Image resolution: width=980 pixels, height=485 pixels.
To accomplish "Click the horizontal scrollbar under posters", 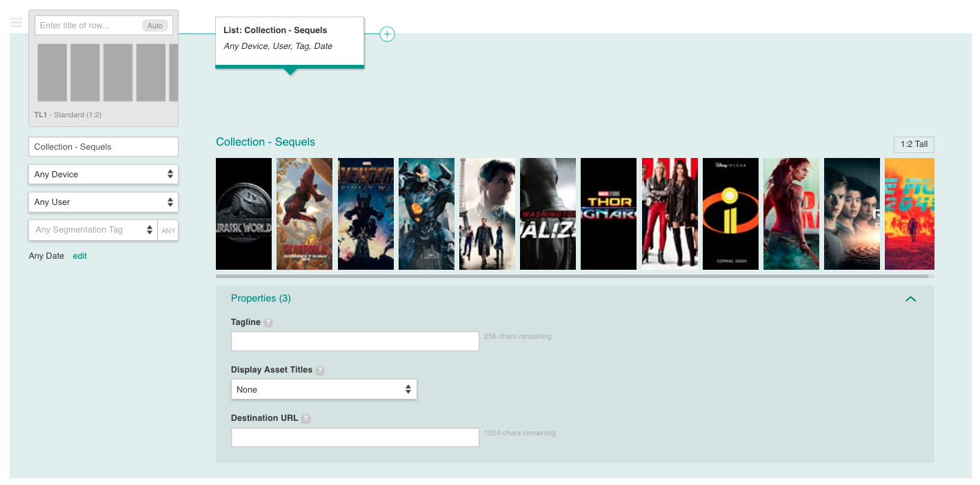I will tap(572, 276).
